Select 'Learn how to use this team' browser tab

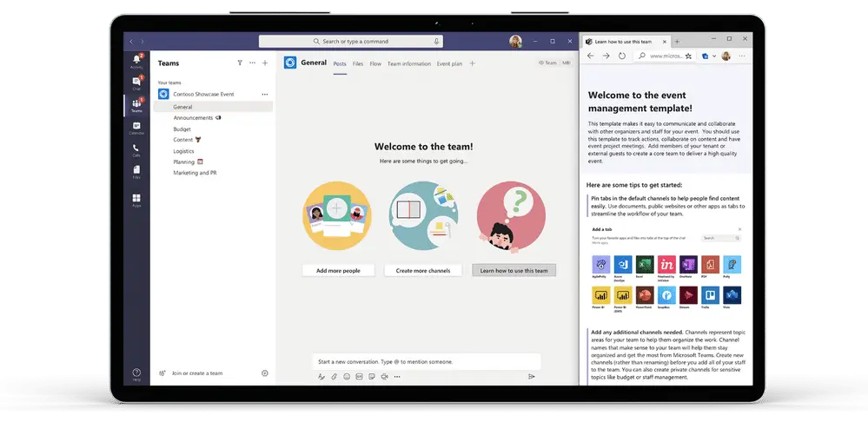[626, 42]
